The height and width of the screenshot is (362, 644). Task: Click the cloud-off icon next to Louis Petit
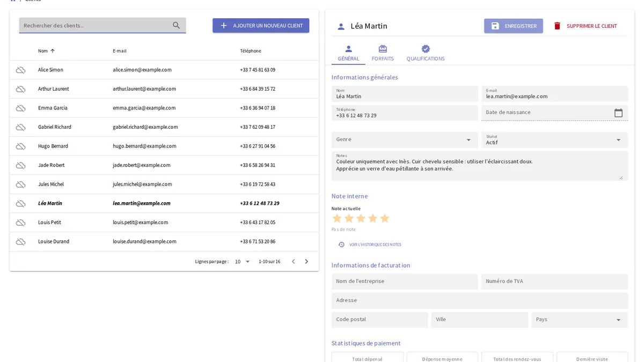tap(20, 223)
